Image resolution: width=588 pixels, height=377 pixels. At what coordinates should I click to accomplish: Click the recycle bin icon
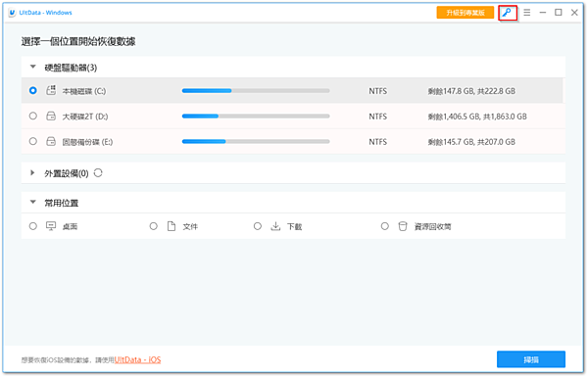(x=403, y=226)
